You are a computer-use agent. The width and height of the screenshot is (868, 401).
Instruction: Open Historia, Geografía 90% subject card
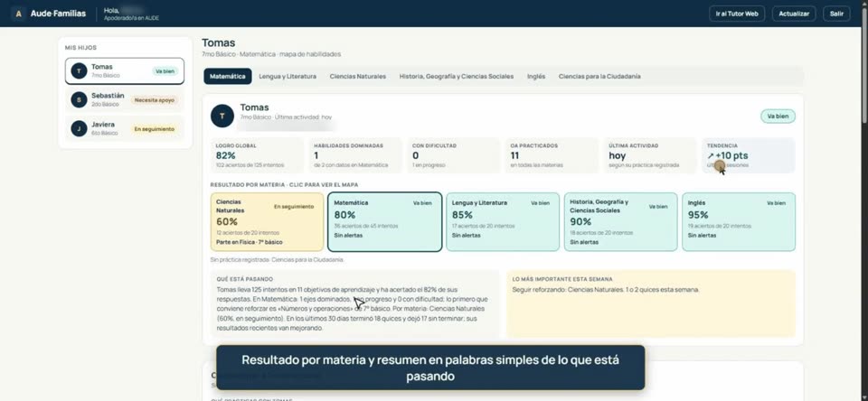[x=620, y=222]
